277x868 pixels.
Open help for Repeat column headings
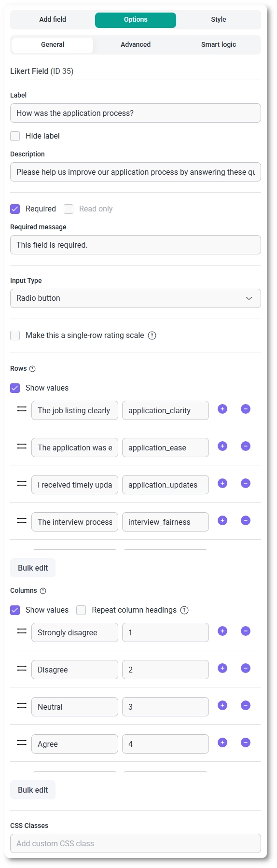[x=184, y=610]
